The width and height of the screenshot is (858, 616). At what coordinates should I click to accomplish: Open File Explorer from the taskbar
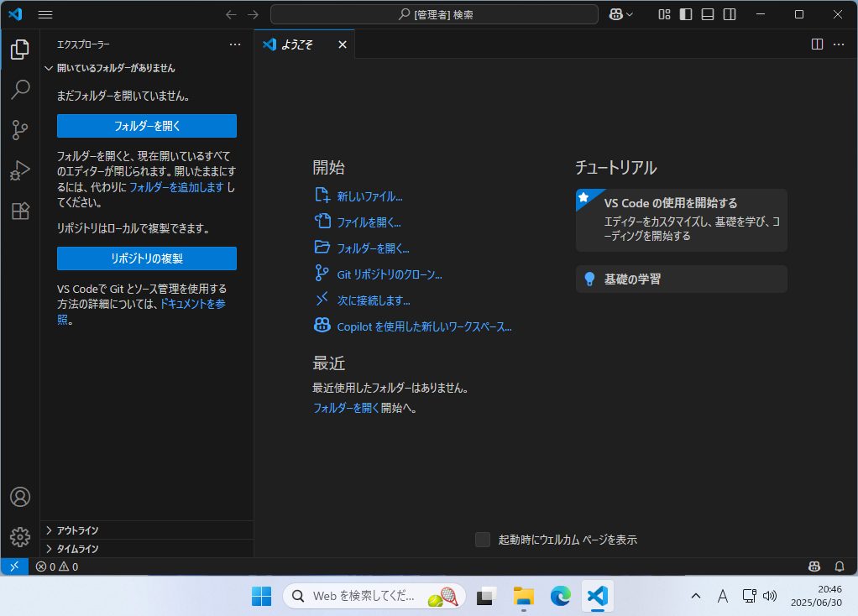pyautogui.click(x=523, y=596)
